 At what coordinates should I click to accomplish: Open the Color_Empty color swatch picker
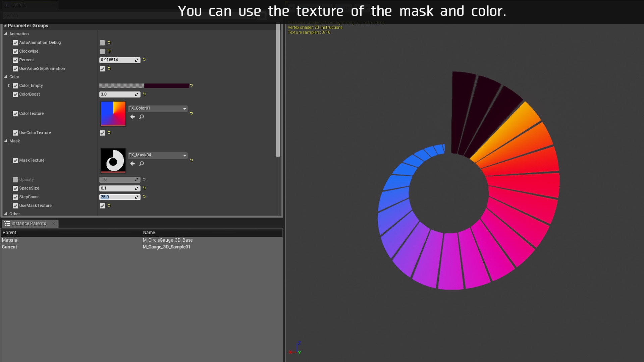coord(144,86)
